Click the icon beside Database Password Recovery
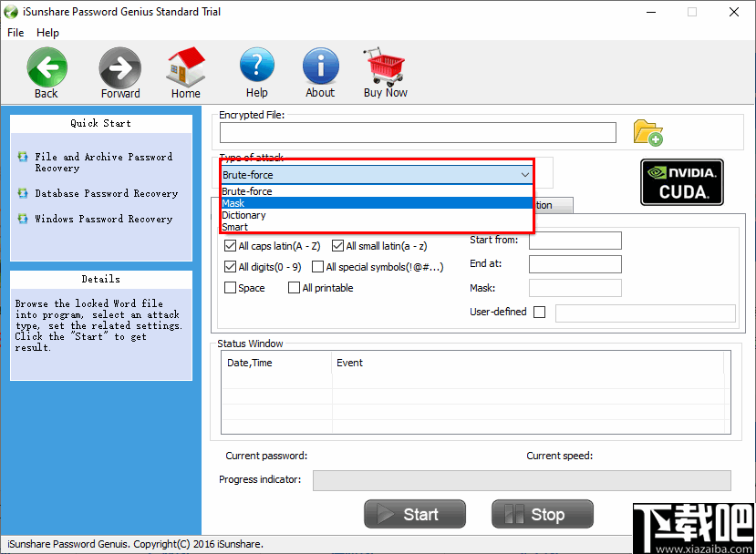The width and height of the screenshot is (756, 554). click(23, 193)
